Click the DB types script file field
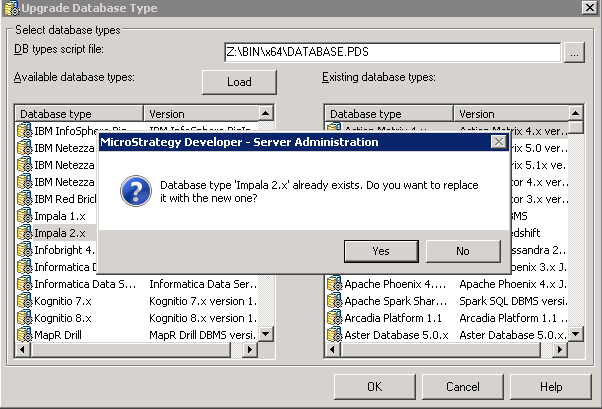Viewport: 602px width, 409px height. [392, 52]
